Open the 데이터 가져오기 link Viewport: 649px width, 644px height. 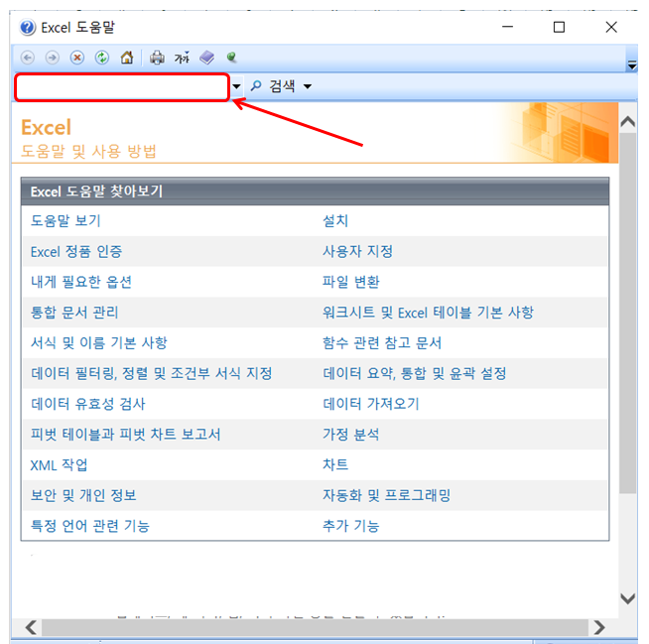[x=371, y=404]
